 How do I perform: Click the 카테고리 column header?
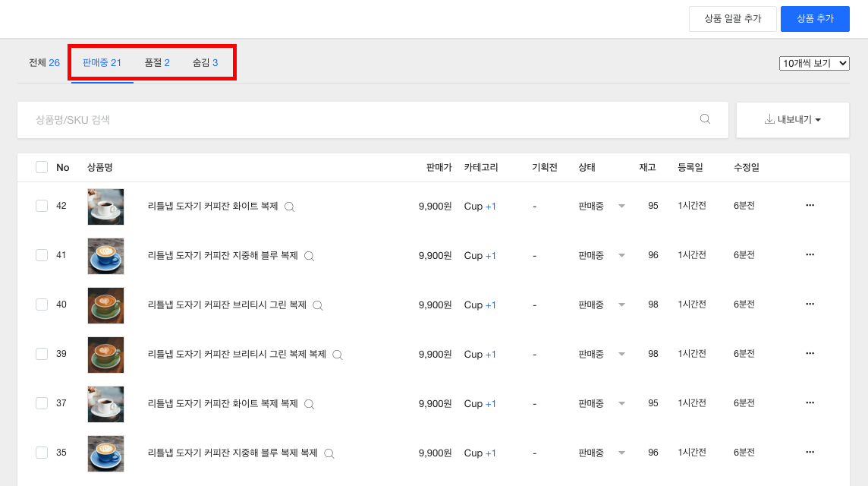coord(481,167)
